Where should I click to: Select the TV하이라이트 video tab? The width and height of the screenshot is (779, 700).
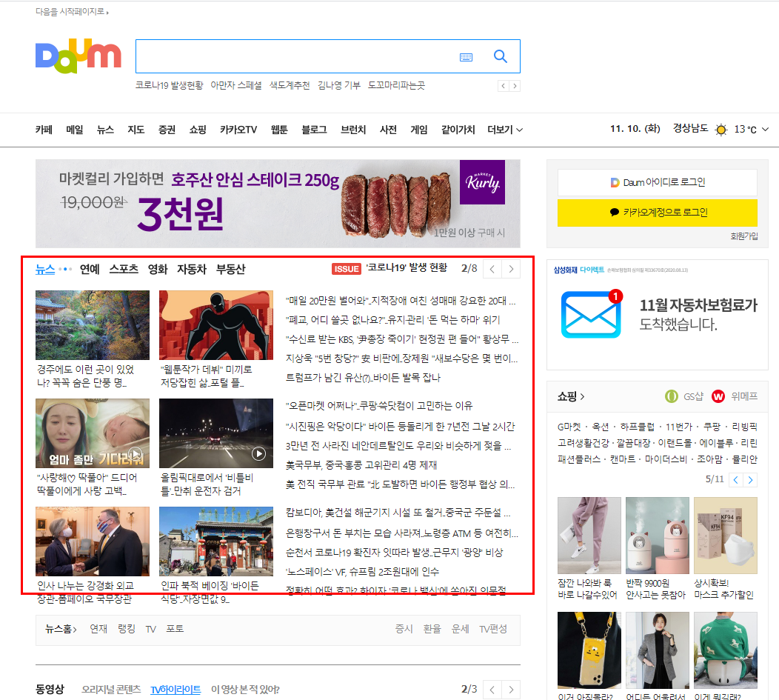[x=175, y=690]
